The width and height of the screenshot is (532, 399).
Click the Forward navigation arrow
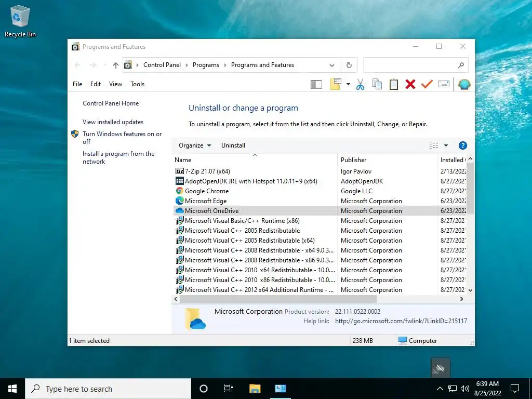tap(93, 65)
